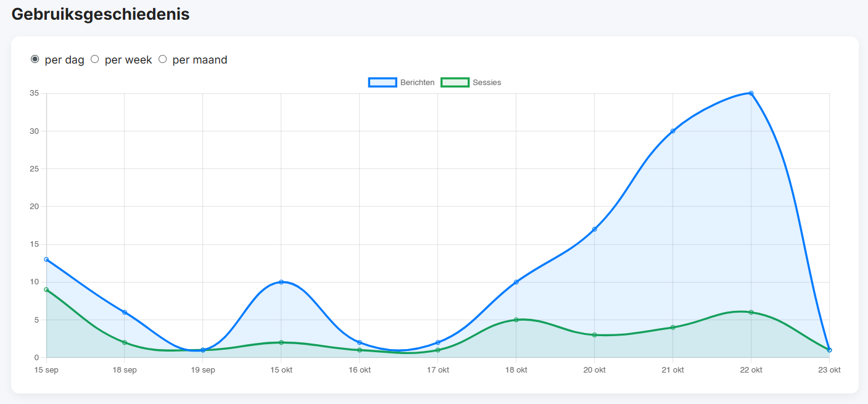Select the 'per maand' radio button

point(163,59)
